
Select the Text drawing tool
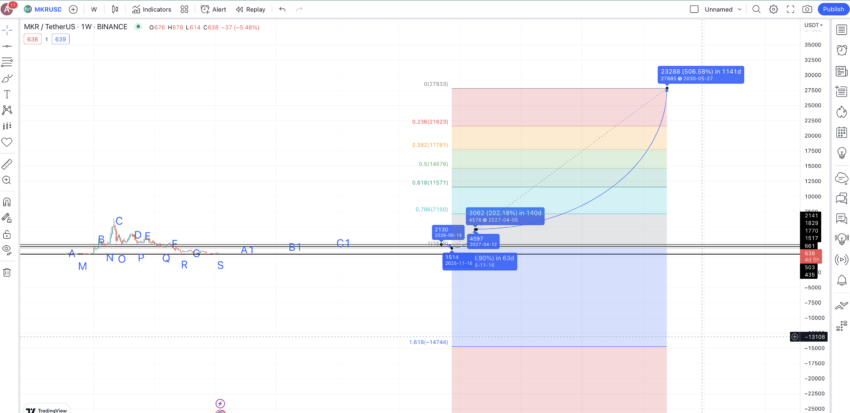(x=7, y=94)
